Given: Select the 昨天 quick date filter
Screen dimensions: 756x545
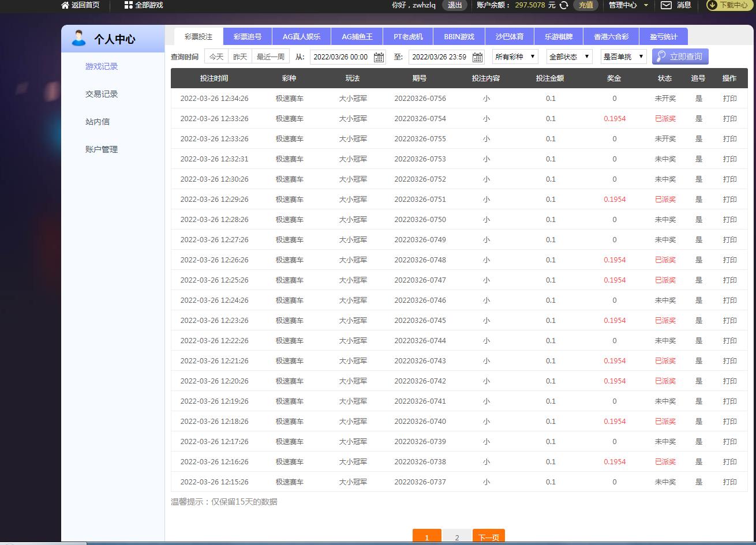Looking at the screenshot, I should click(x=240, y=57).
